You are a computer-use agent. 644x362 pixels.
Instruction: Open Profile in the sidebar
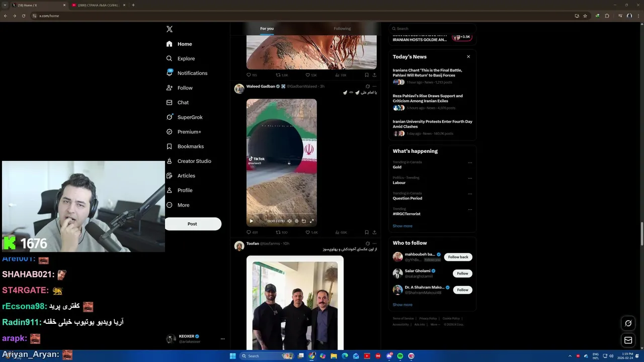[x=180, y=190]
